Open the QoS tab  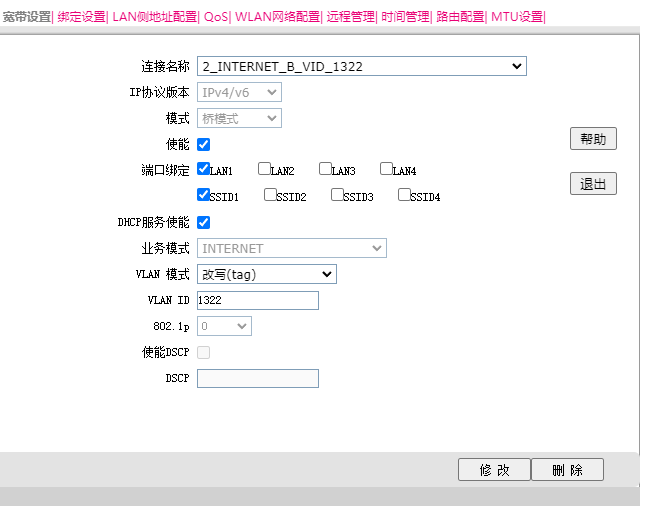click(215, 17)
